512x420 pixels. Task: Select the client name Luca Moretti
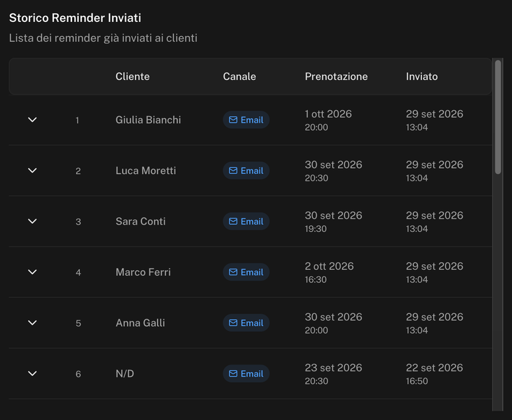[x=145, y=171]
